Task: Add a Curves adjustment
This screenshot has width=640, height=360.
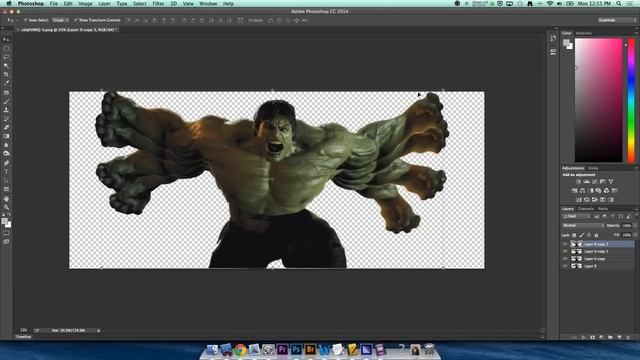Action: (x=595, y=182)
